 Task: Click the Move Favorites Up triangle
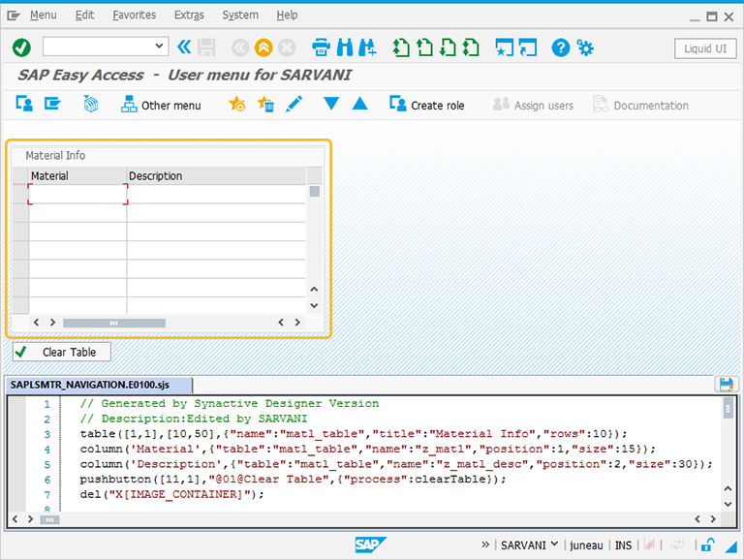tap(359, 104)
